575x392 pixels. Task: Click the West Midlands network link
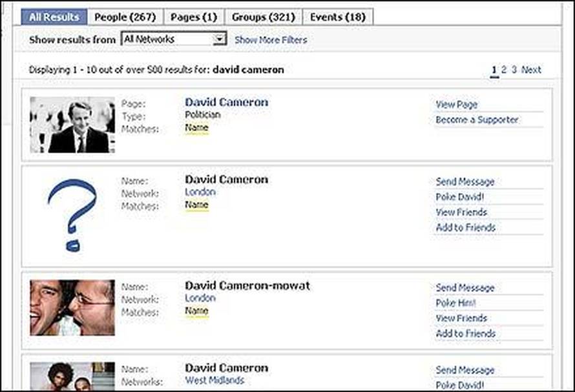click(214, 380)
